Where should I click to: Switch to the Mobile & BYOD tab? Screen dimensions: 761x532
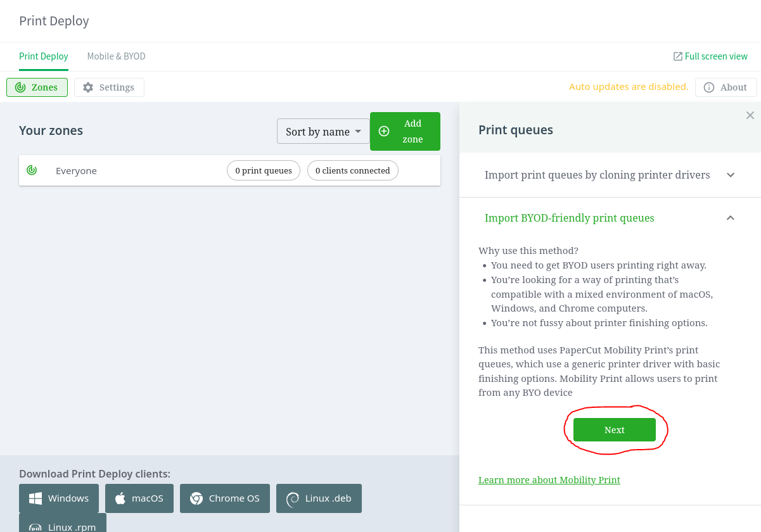(117, 56)
